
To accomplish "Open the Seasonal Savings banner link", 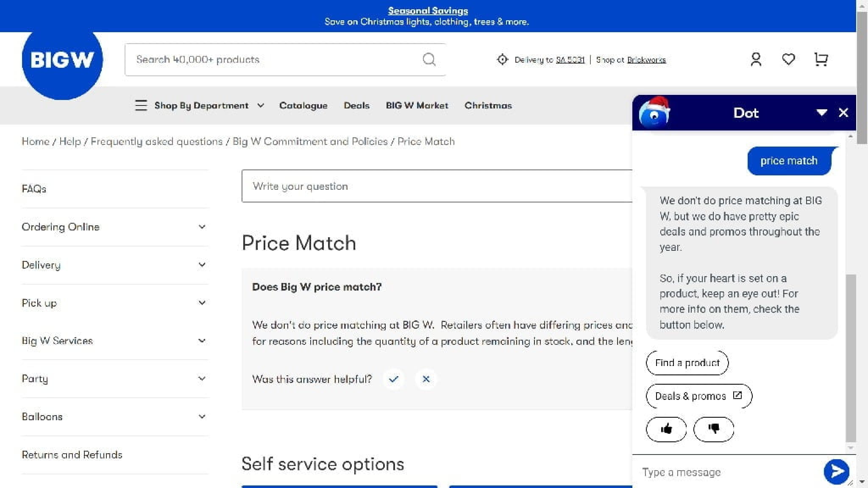I will (x=428, y=10).
